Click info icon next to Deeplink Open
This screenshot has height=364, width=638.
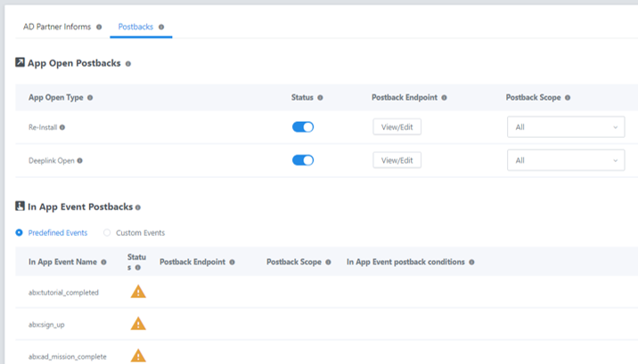point(80,161)
